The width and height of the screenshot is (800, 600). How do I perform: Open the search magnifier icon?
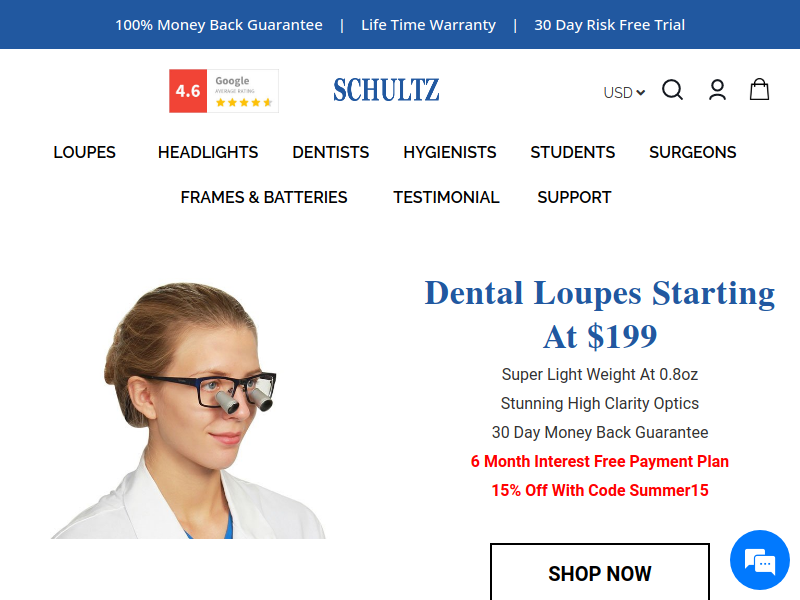[x=672, y=90]
